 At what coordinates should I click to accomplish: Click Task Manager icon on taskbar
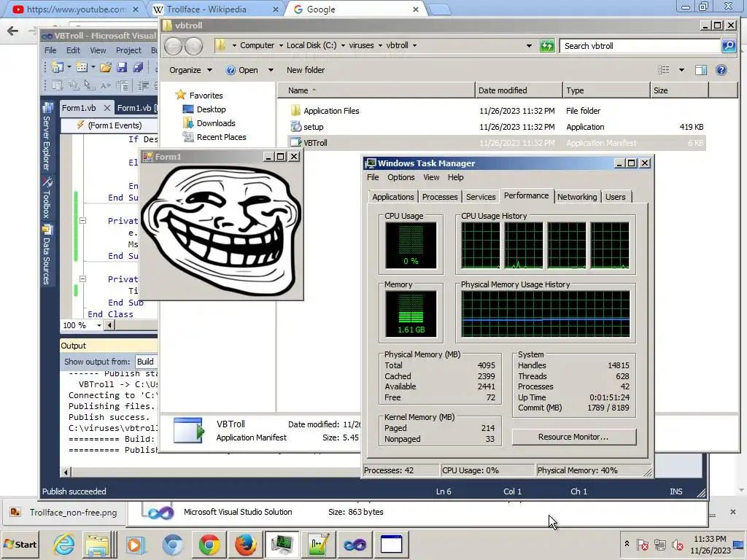(282, 544)
